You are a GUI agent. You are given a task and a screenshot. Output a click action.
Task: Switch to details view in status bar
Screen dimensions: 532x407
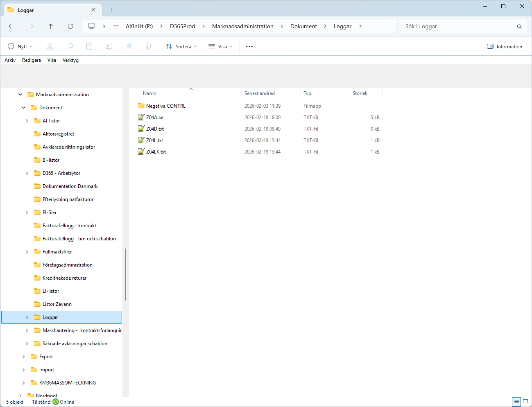coord(516,402)
